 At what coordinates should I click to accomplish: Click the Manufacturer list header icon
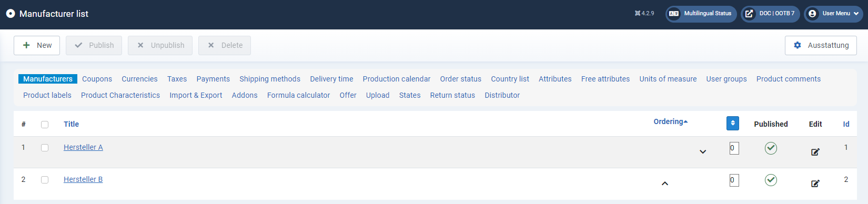click(11, 14)
